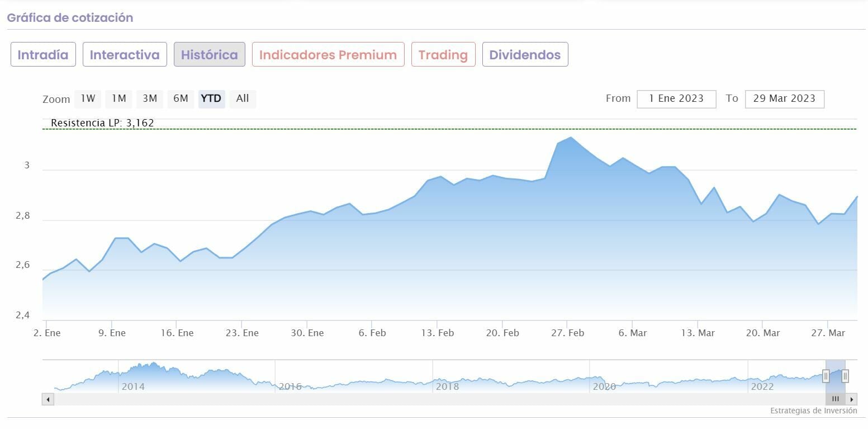The height and width of the screenshot is (429, 868).
Task: Click the navigator's right range handle
Action: pos(845,376)
